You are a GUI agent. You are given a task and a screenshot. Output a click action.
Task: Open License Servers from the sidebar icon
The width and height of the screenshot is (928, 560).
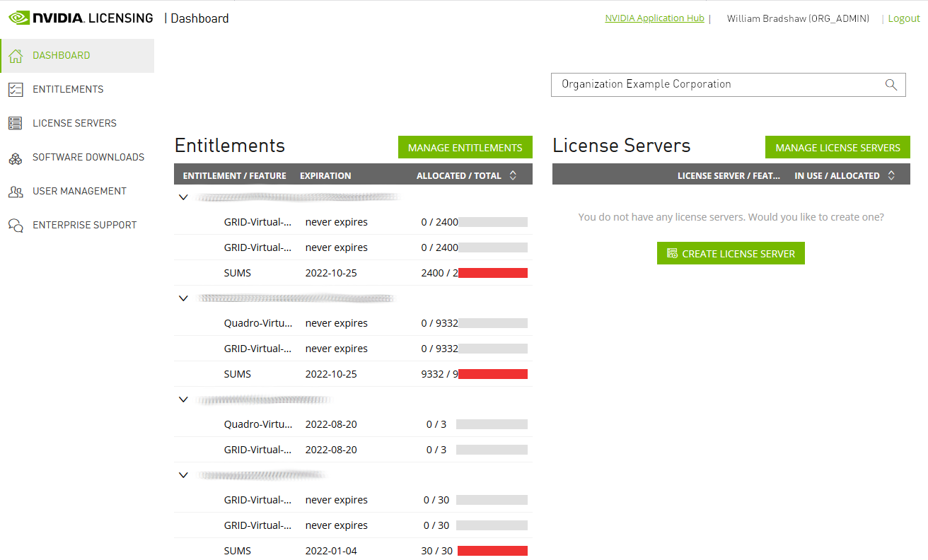click(x=14, y=123)
